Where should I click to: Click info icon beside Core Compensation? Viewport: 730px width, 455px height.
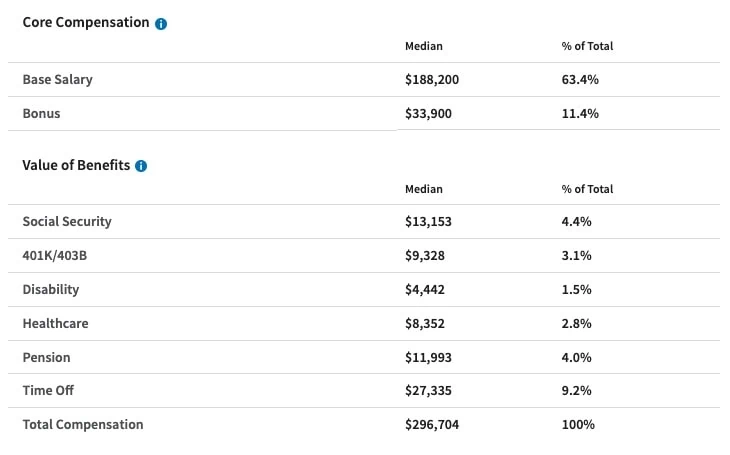pyautogui.click(x=161, y=23)
